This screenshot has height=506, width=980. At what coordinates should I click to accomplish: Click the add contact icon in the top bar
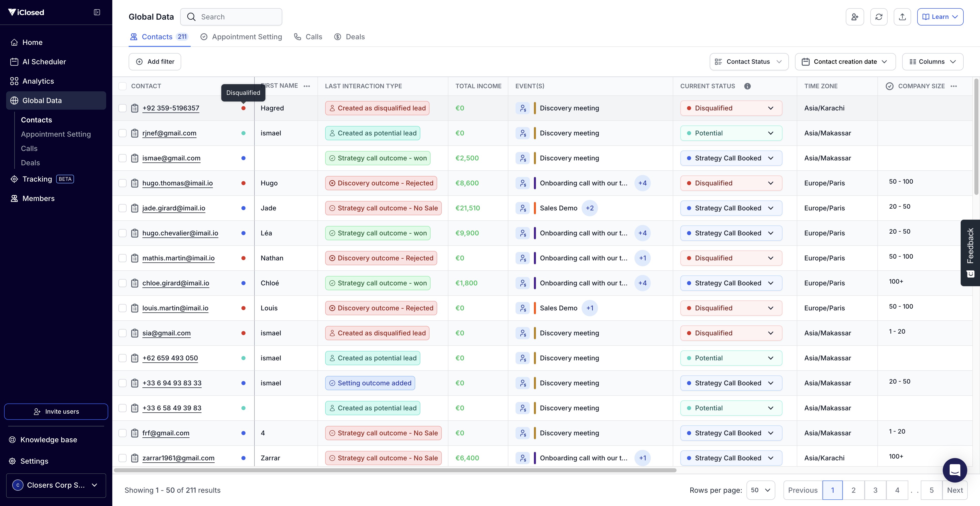click(854, 17)
